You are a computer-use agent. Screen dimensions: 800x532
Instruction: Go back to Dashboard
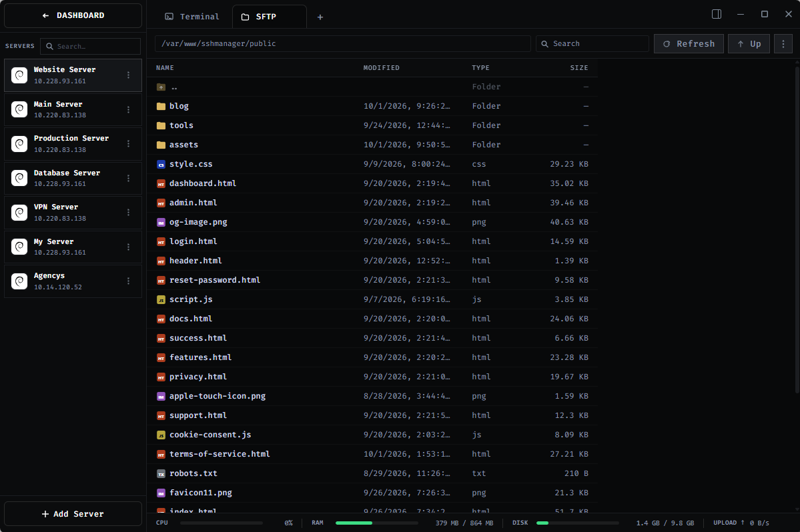(x=73, y=16)
